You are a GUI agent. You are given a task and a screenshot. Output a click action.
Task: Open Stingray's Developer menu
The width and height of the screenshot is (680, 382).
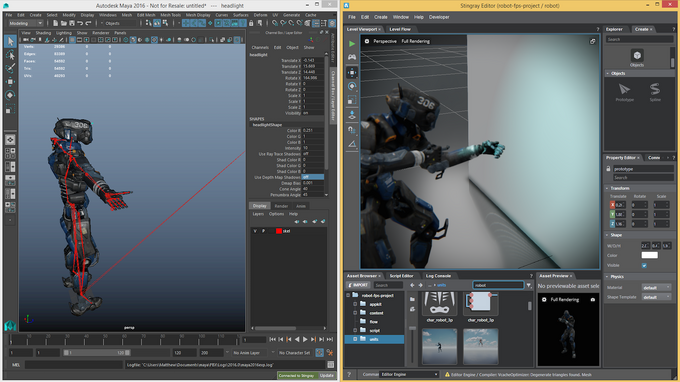coord(439,17)
